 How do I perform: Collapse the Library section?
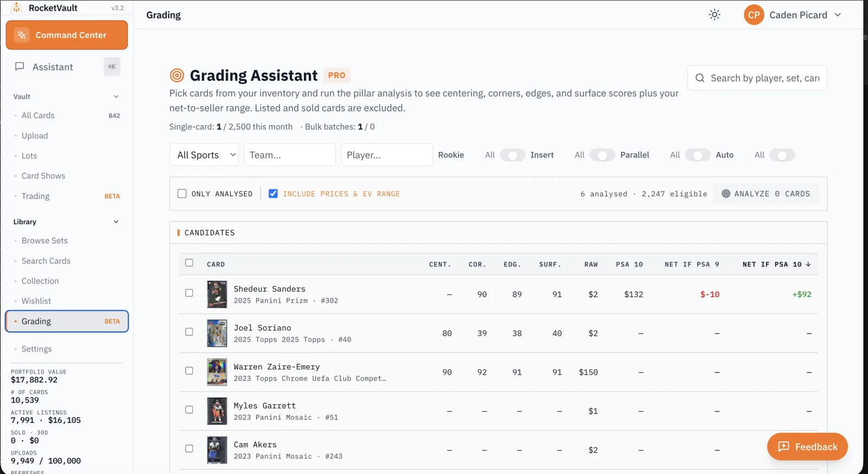click(116, 222)
